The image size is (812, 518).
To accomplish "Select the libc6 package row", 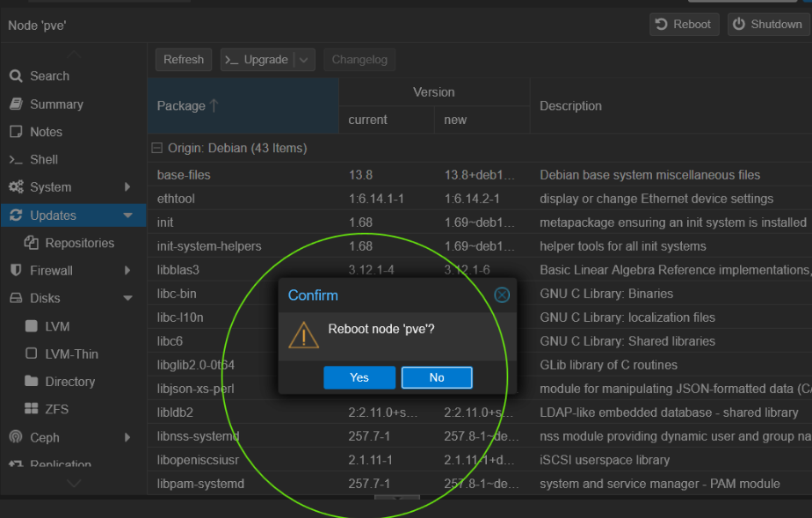I will 480,341.
